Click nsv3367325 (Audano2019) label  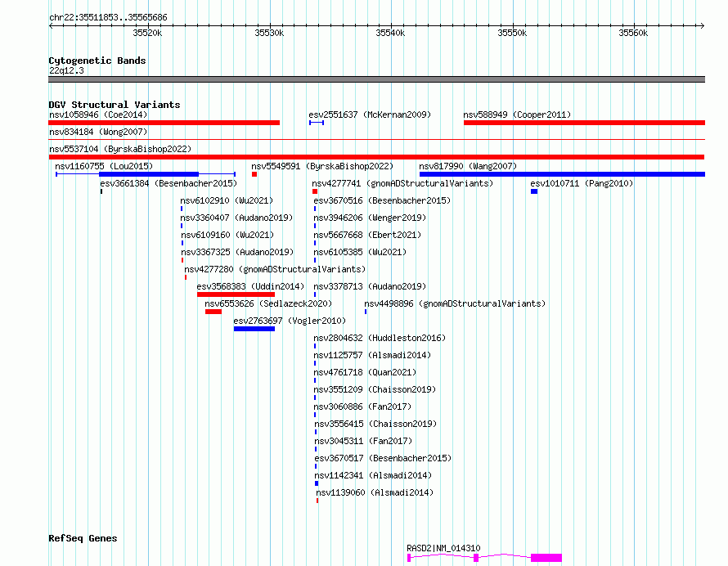click(237, 252)
